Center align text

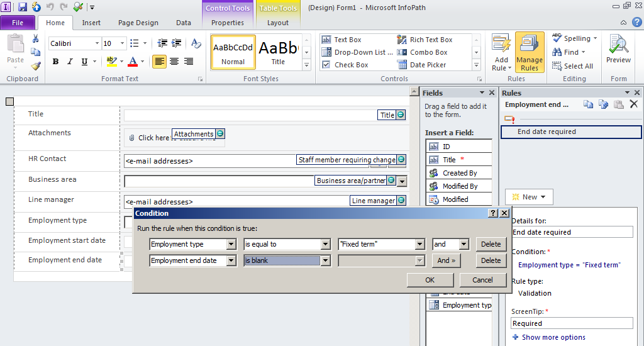[174, 62]
